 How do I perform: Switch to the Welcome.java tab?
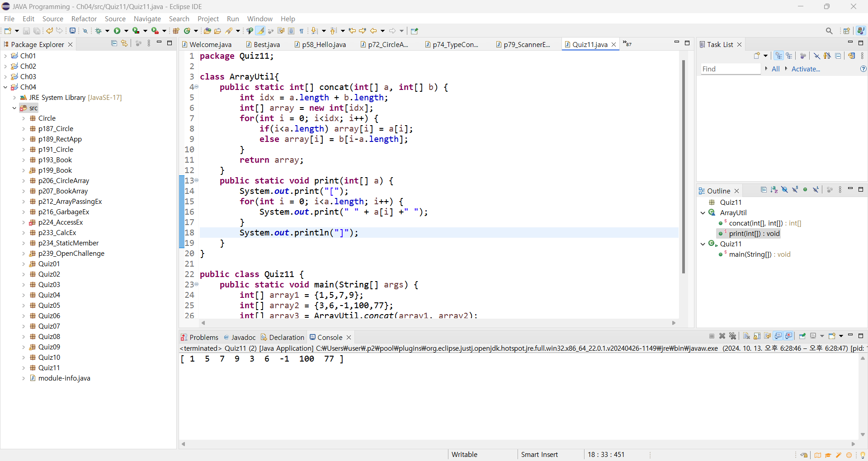[x=207, y=44]
